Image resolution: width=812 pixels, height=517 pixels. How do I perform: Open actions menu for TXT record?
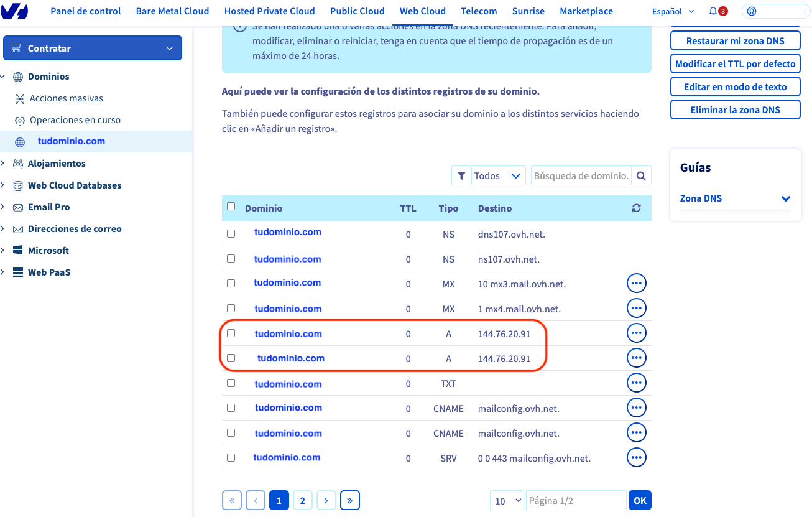[636, 383]
